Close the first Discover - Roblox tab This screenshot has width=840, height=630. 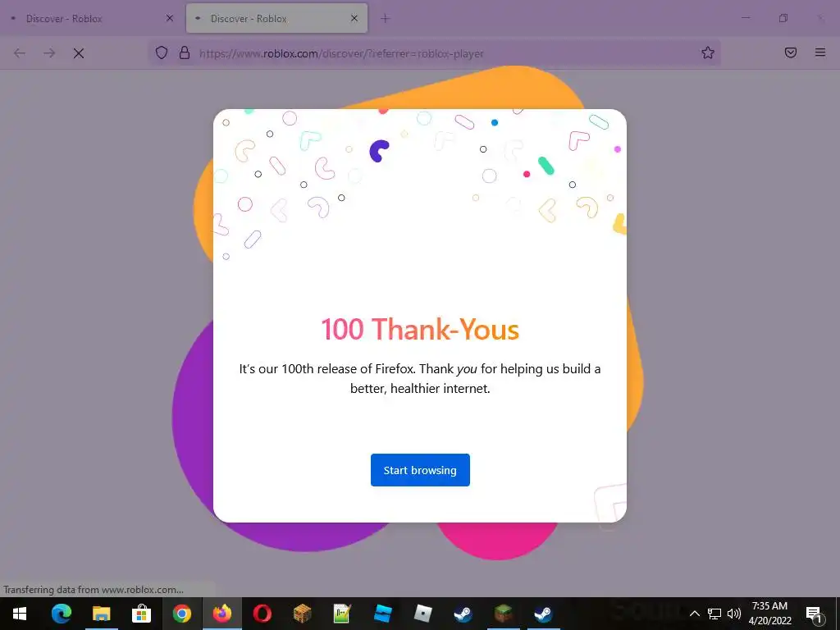pyautogui.click(x=169, y=18)
